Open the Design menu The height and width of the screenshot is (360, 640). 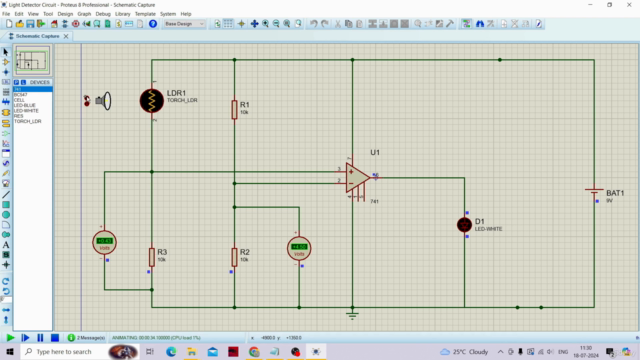pyautogui.click(x=65, y=14)
